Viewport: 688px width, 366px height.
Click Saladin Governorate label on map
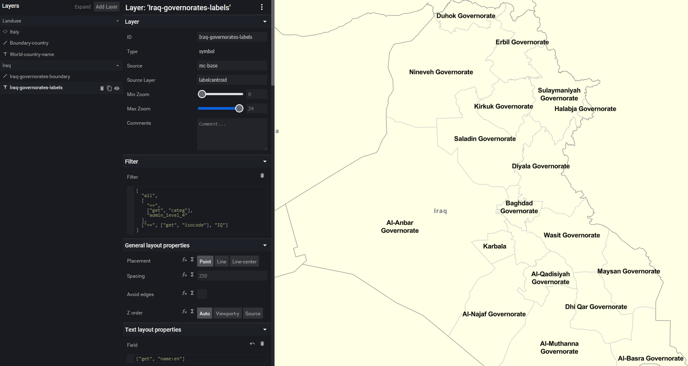(485, 139)
